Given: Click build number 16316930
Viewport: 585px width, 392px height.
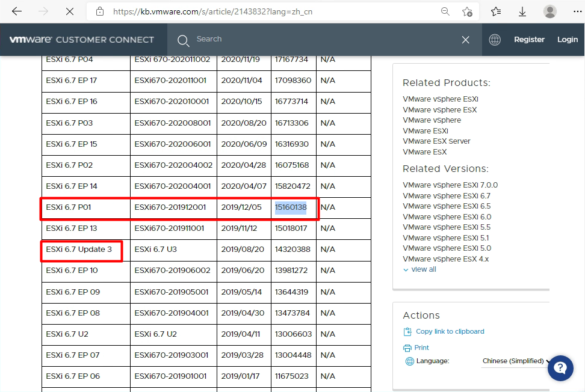Looking at the screenshot, I should tap(292, 144).
